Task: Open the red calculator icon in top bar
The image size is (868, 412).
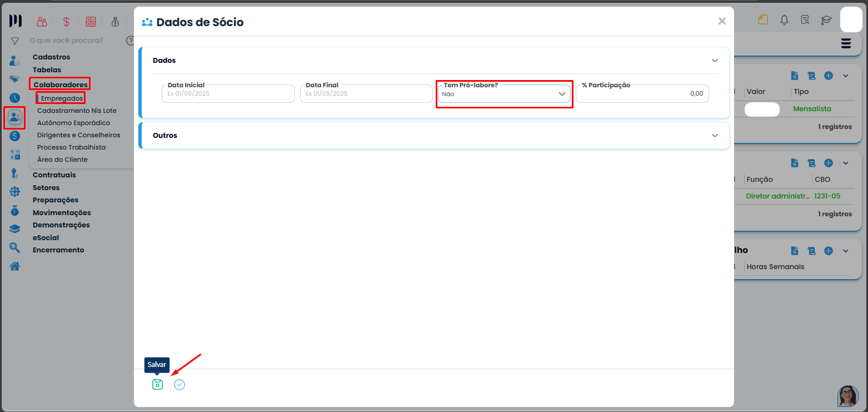Action: (x=91, y=22)
